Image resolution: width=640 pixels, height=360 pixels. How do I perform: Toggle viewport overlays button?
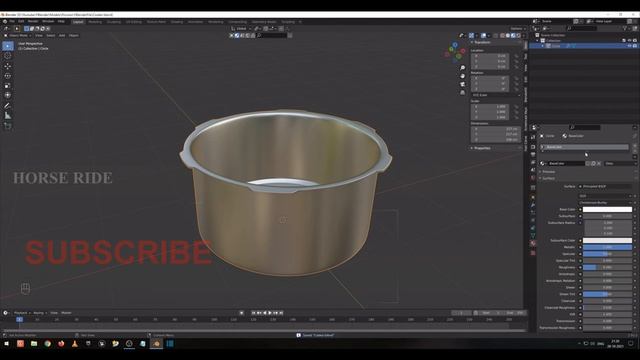483,36
